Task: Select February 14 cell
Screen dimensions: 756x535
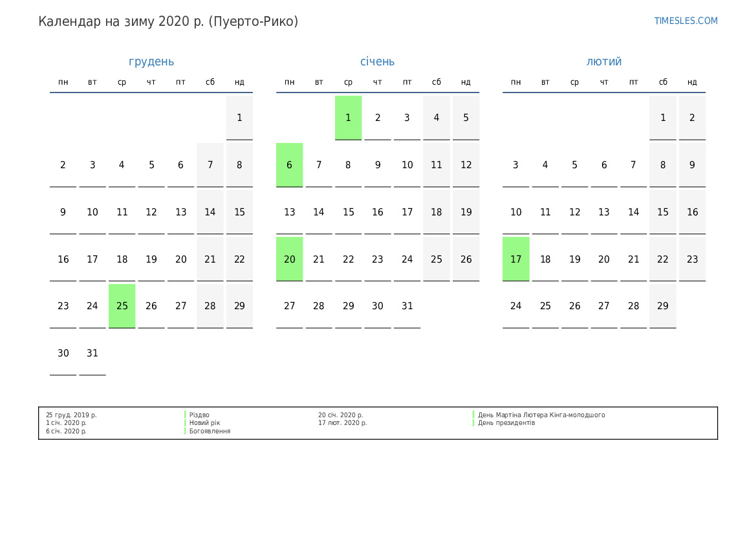Action: [x=634, y=212]
